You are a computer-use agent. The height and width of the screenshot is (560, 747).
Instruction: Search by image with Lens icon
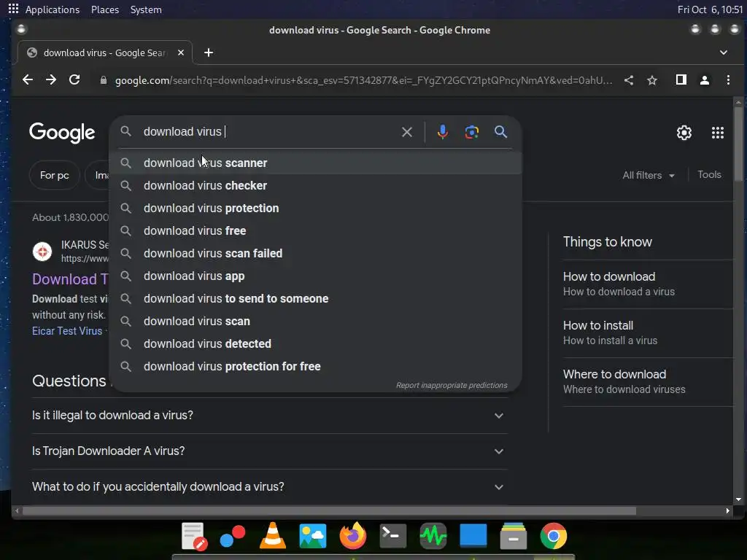tap(472, 132)
